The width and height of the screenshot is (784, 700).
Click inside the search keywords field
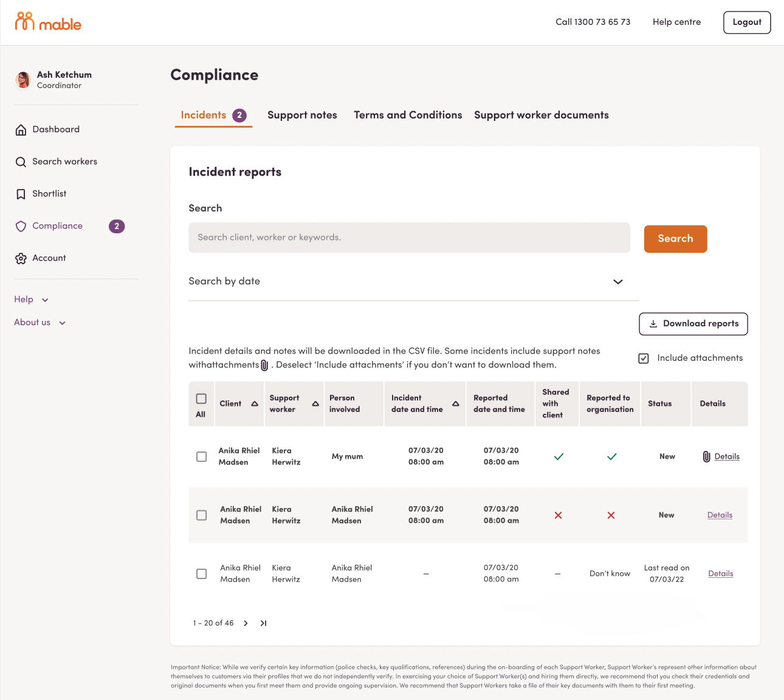[x=409, y=237]
